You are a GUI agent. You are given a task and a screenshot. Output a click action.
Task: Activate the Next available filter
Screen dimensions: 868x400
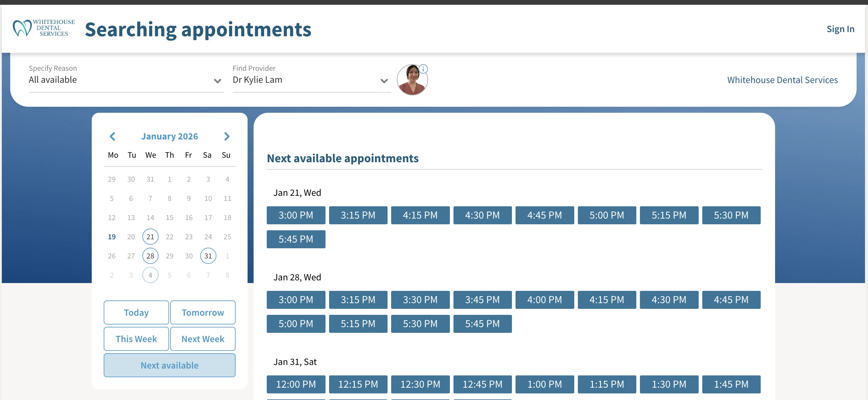(x=169, y=365)
